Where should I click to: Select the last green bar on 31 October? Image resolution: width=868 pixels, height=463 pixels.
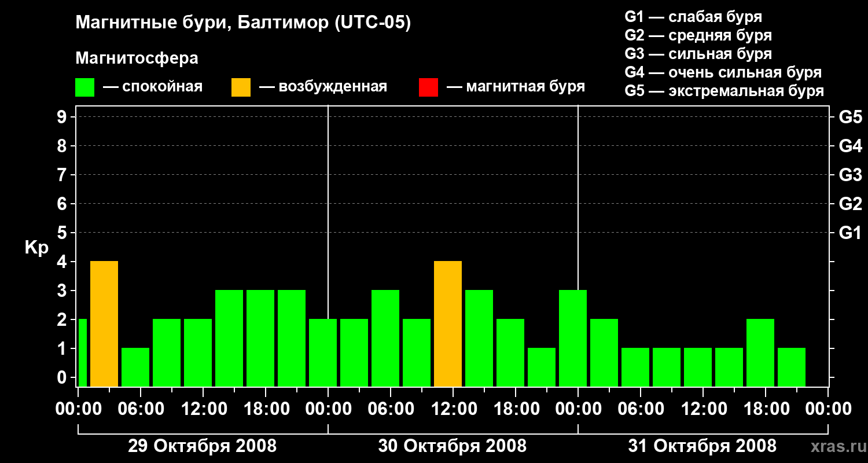(792, 367)
